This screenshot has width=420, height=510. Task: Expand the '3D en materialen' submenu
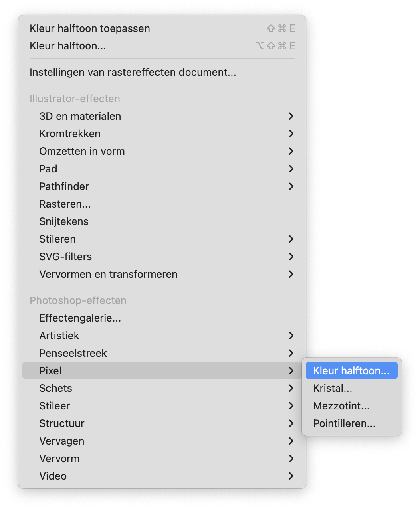80,116
